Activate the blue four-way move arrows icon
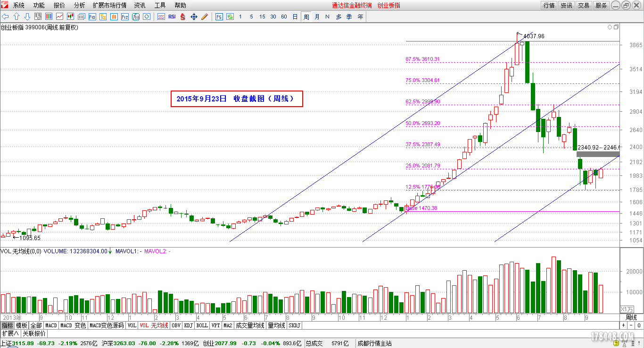This screenshot has width=644, height=348. click(194, 17)
